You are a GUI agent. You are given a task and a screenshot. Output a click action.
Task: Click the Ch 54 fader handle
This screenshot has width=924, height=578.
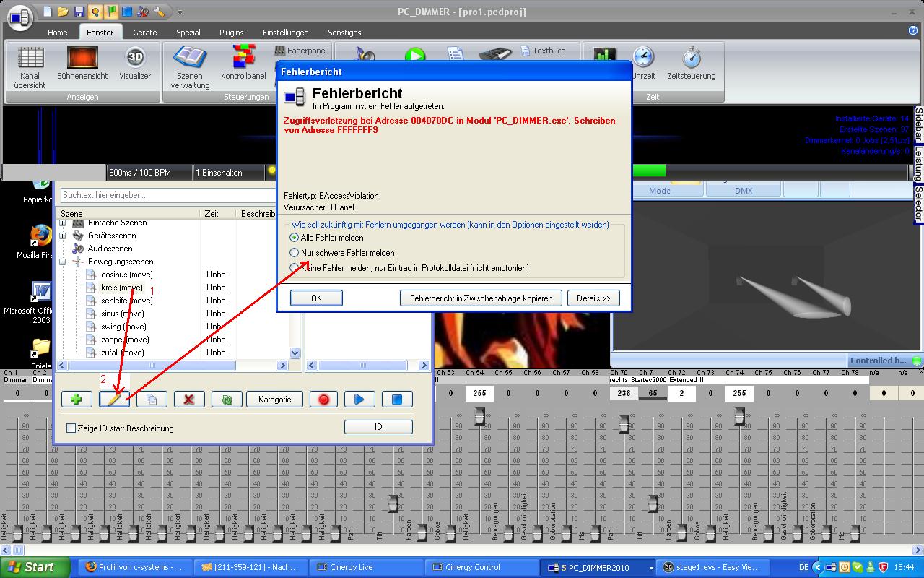click(479, 415)
